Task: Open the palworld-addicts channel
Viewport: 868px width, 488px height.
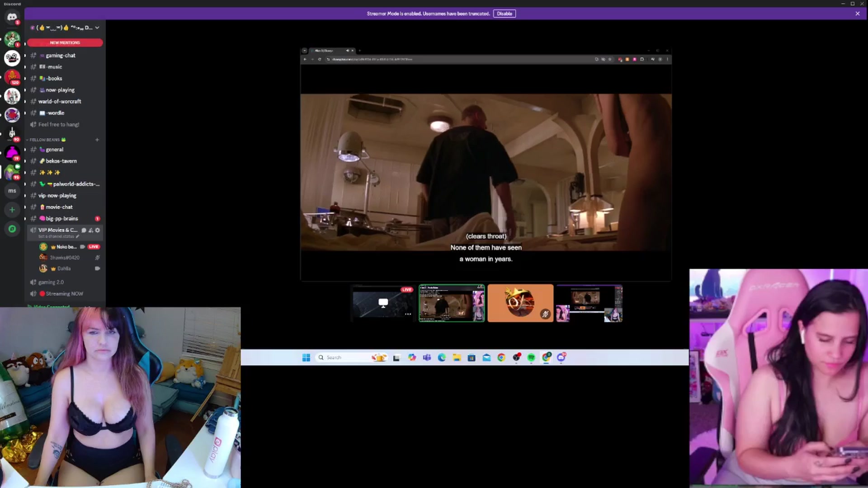Action: pyautogui.click(x=65, y=184)
